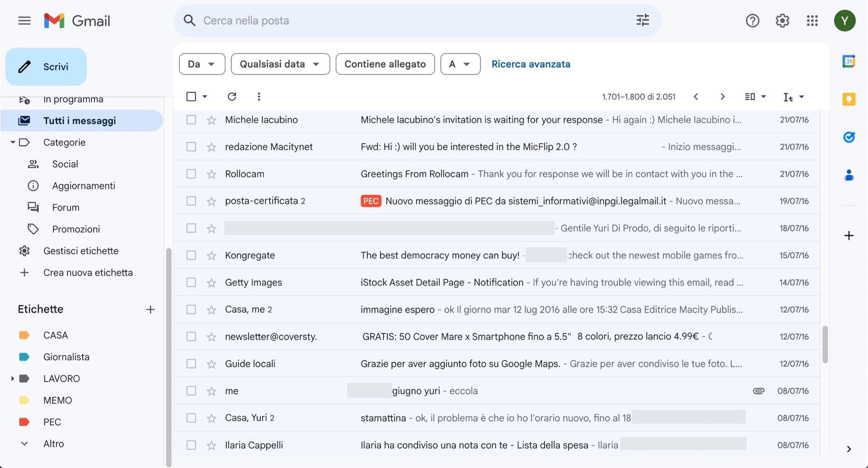Open Gmail settings gear
The height and width of the screenshot is (468, 868).
point(782,21)
